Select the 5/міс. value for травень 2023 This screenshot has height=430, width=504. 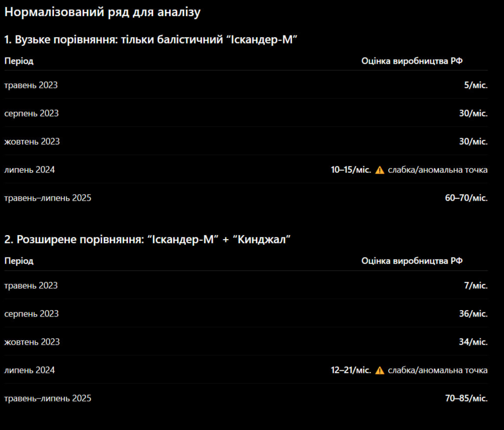[476, 85]
